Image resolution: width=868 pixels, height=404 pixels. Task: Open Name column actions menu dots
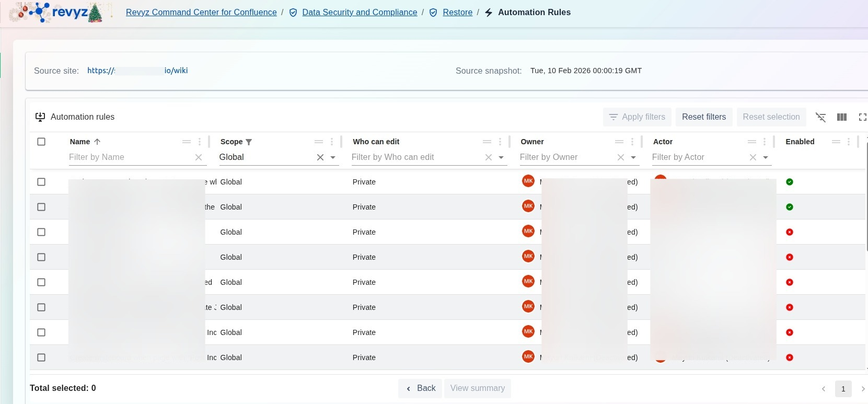200,142
